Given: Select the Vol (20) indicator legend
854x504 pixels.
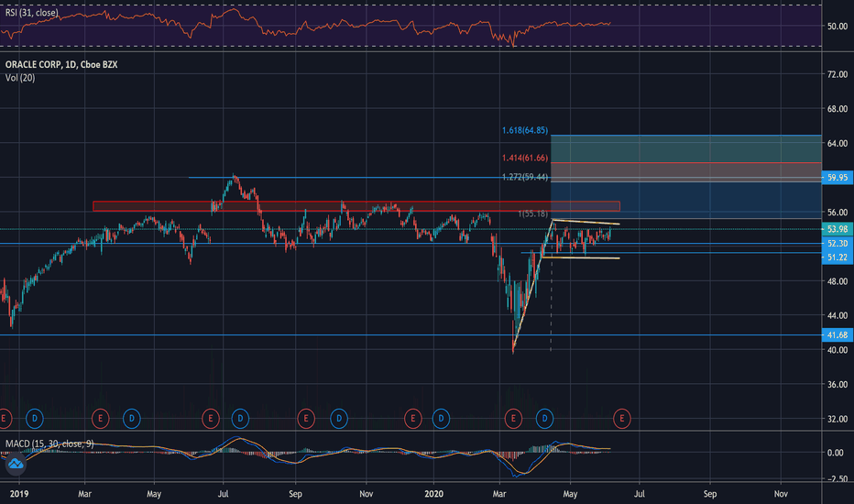Looking at the screenshot, I should (20, 78).
